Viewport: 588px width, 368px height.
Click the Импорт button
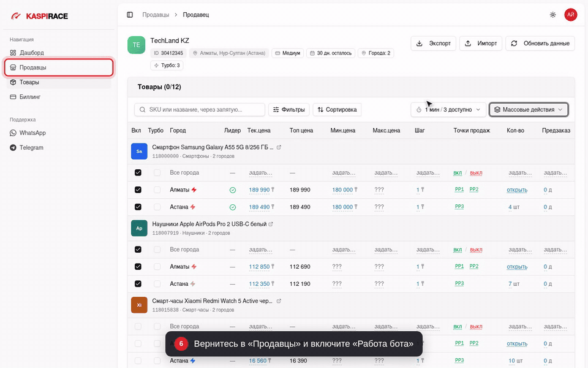point(481,43)
